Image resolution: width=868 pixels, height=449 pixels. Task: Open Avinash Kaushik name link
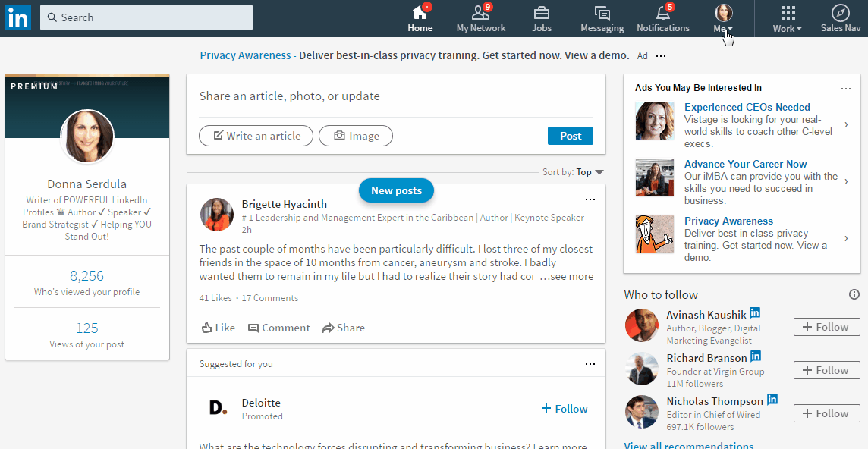[x=706, y=315]
